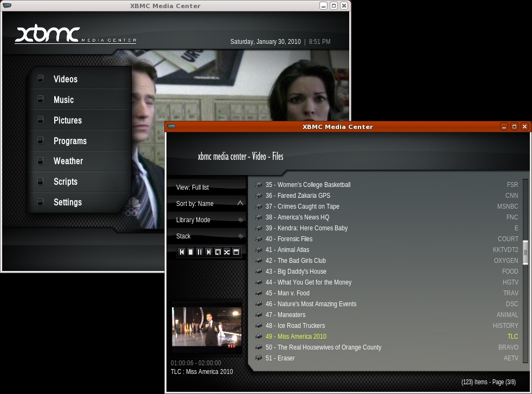Minimize the back XBMC Media Center window
The width and height of the screenshot is (532, 394).
click(x=323, y=6)
